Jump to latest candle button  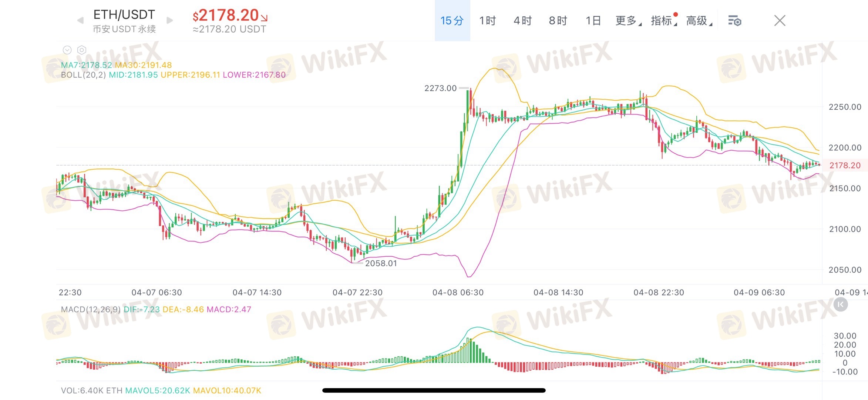pyautogui.click(x=841, y=304)
